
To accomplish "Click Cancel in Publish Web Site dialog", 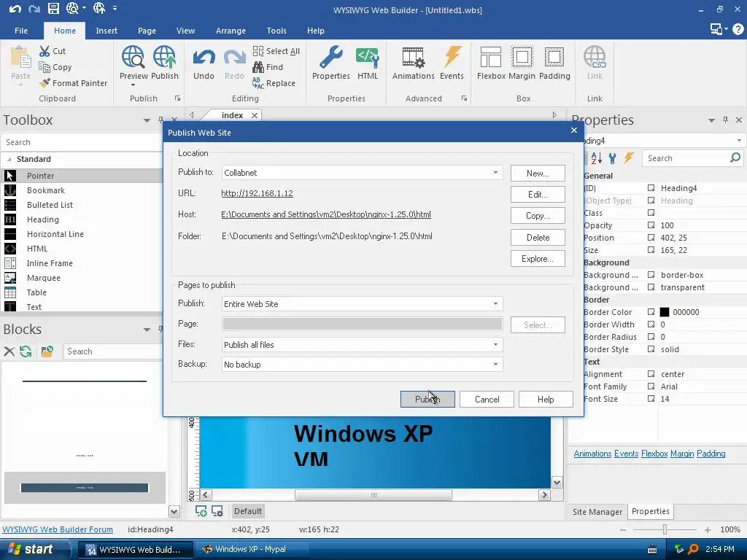I will tap(487, 399).
